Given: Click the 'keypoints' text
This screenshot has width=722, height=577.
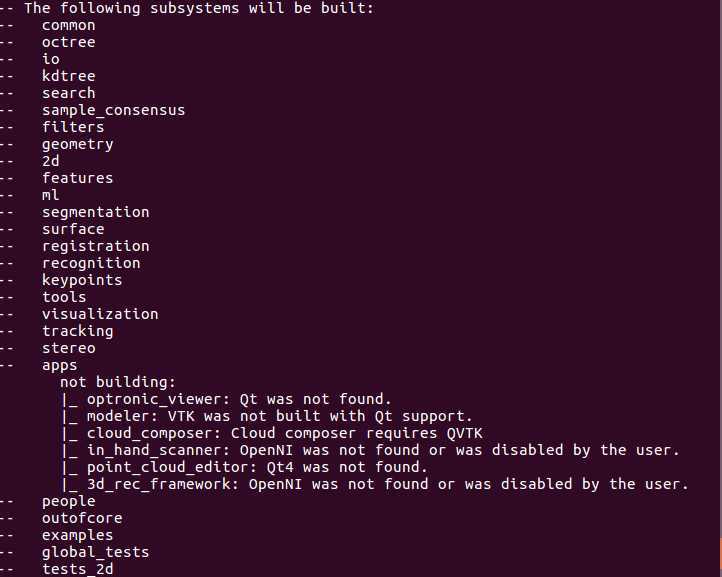Looking at the screenshot, I should click(82, 280).
